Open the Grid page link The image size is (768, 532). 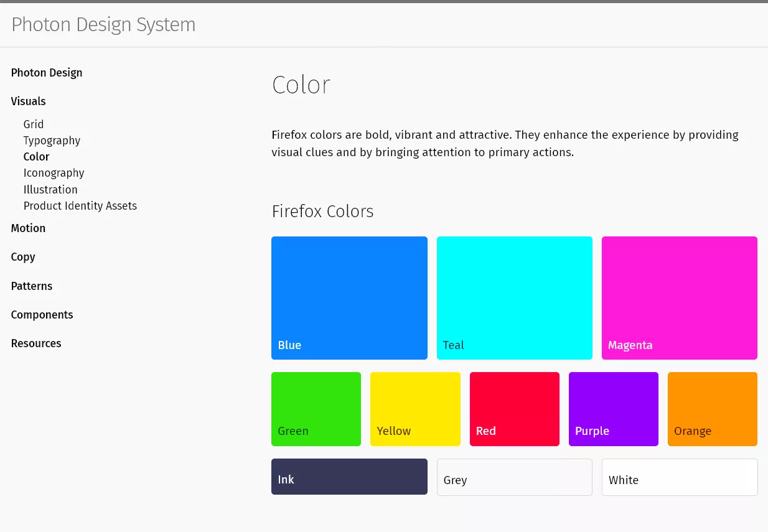(x=34, y=124)
